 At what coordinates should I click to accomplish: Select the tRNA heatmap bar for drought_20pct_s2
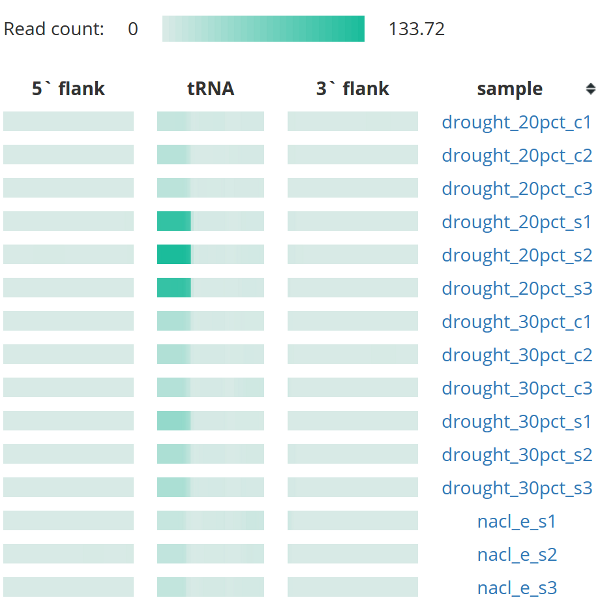pyautogui.click(x=210, y=254)
